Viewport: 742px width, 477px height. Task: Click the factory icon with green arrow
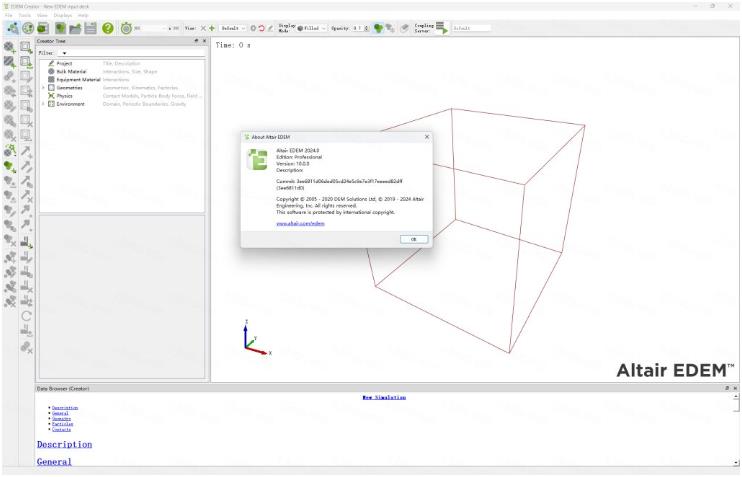point(26,243)
